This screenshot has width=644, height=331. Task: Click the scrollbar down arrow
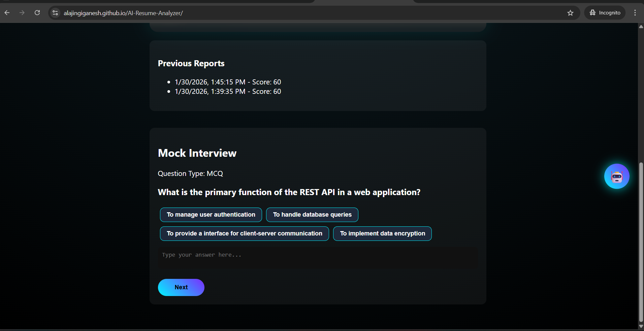click(641, 326)
